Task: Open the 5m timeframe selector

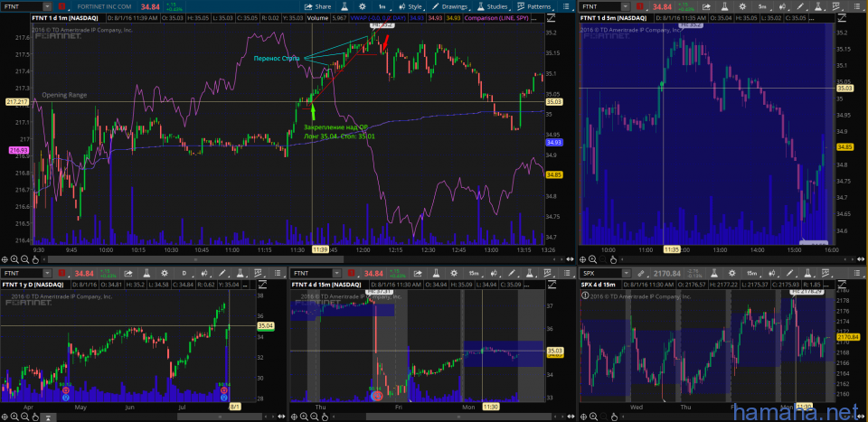Action: coord(762,6)
